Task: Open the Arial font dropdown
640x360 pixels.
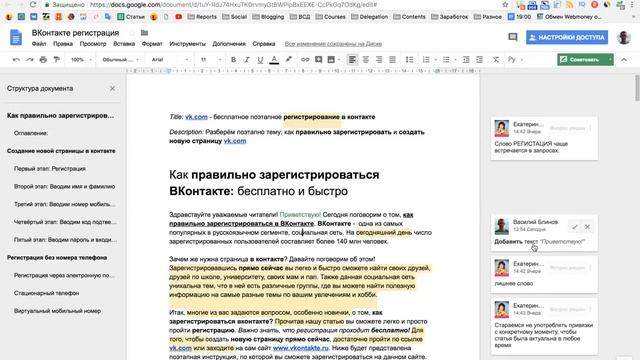Action: 169,60
